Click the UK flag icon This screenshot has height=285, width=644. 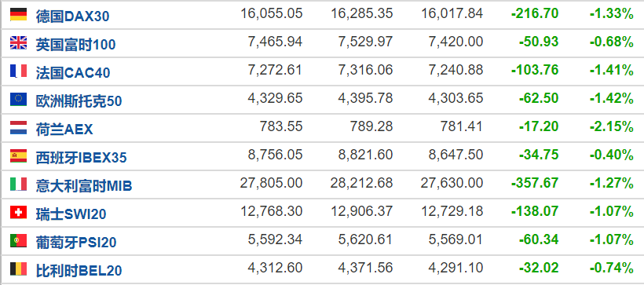19,42
